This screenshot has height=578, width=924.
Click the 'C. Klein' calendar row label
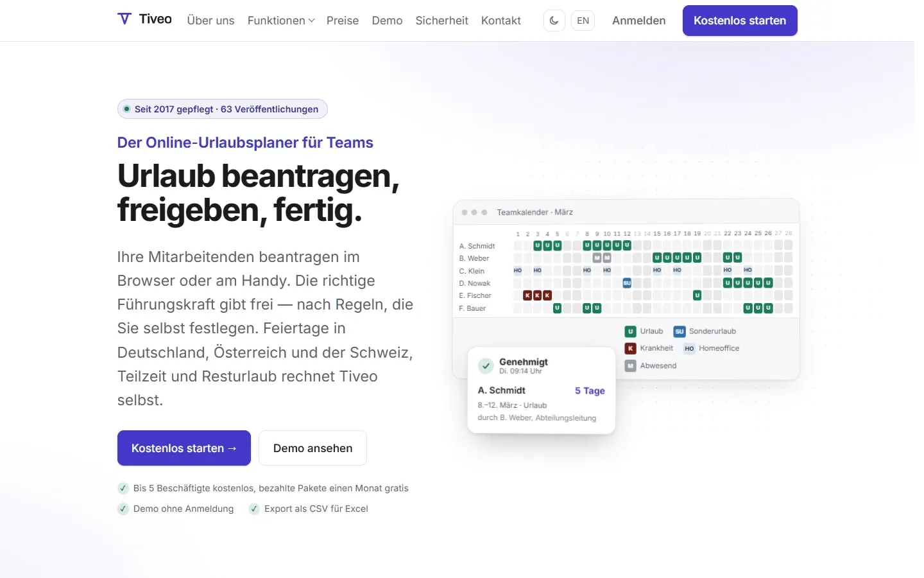(x=472, y=271)
